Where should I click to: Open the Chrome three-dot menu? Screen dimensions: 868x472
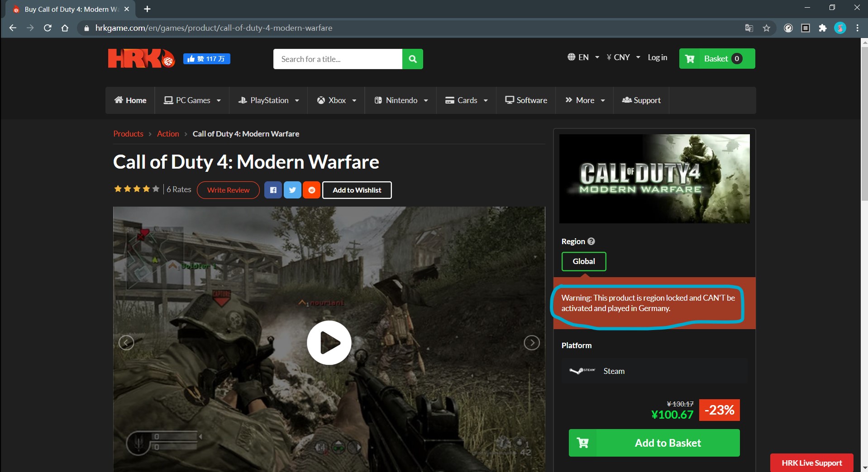(858, 28)
